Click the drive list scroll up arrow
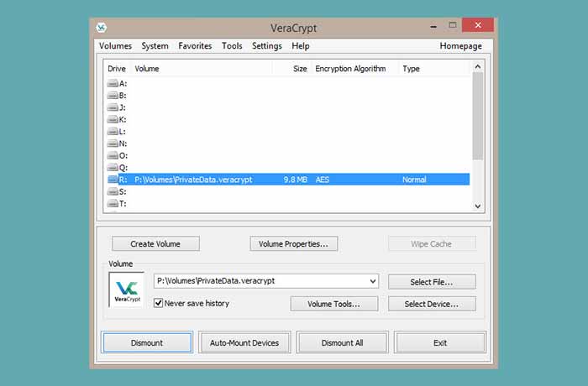The image size is (588, 386). tap(477, 66)
